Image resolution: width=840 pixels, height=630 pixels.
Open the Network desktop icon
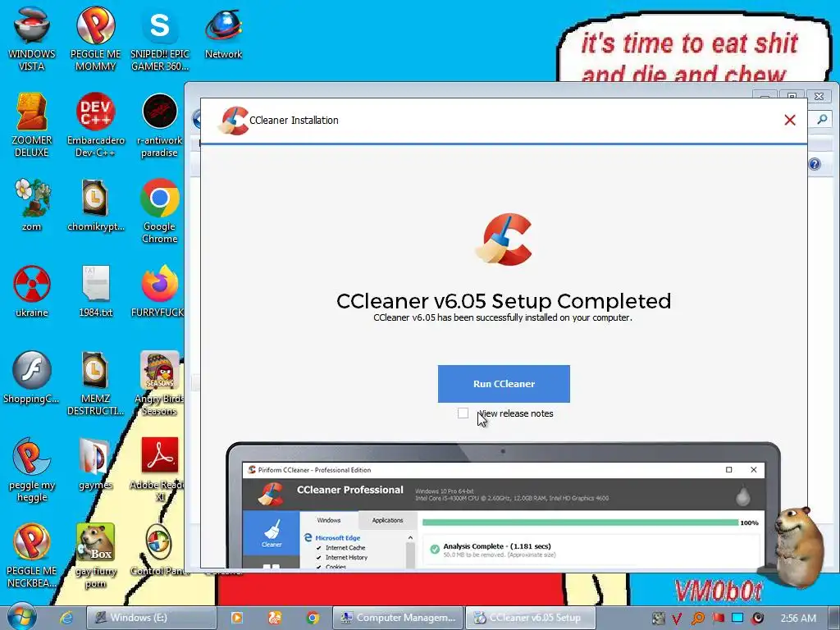(x=223, y=32)
